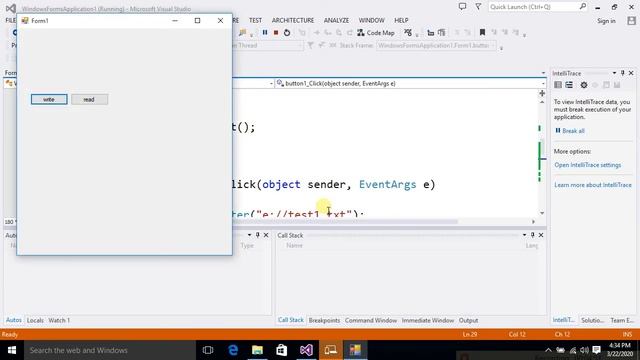
Task: Open Windows Store from taskbar
Action: click(x=282, y=350)
